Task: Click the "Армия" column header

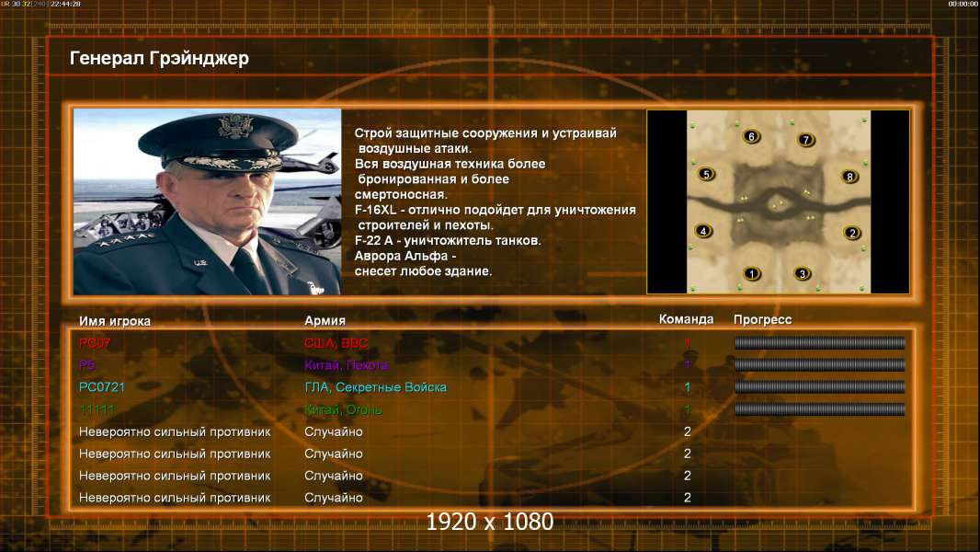Action: click(x=325, y=320)
